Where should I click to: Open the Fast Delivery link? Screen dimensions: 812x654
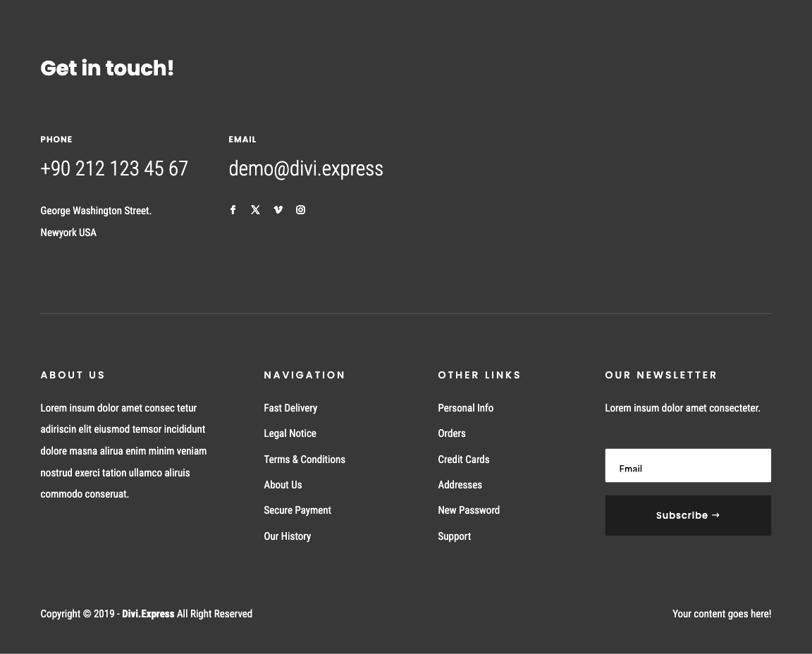pyautogui.click(x=290, y=408)
